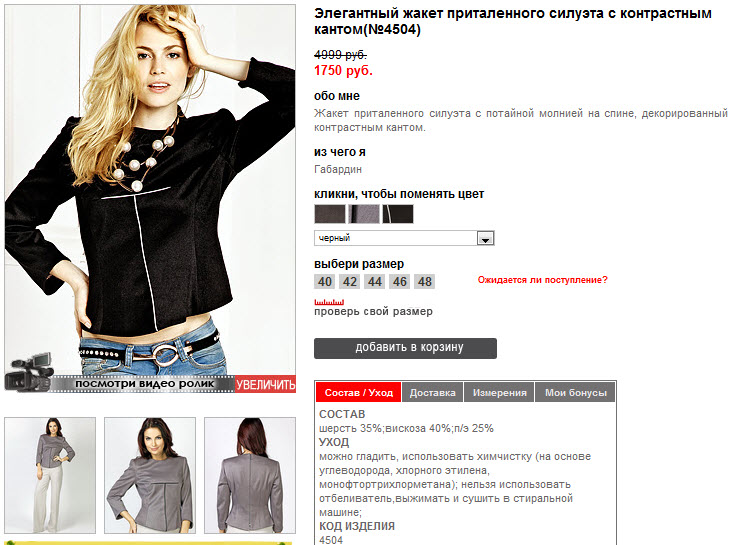Open the Измерения tab

[499, 393]
